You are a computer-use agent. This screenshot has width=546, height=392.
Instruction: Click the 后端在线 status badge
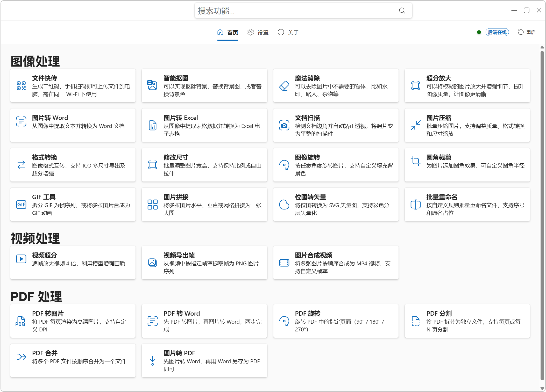(x=497, y=32)
